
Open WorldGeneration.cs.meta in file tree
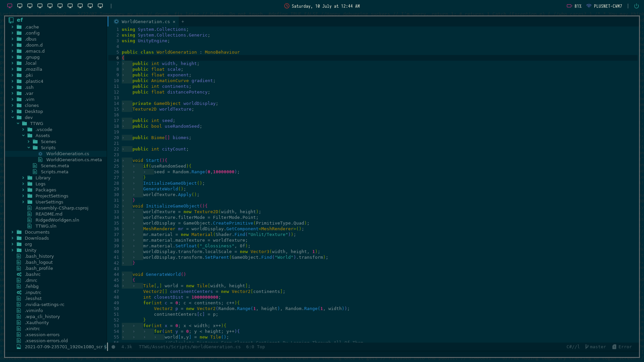74,160
